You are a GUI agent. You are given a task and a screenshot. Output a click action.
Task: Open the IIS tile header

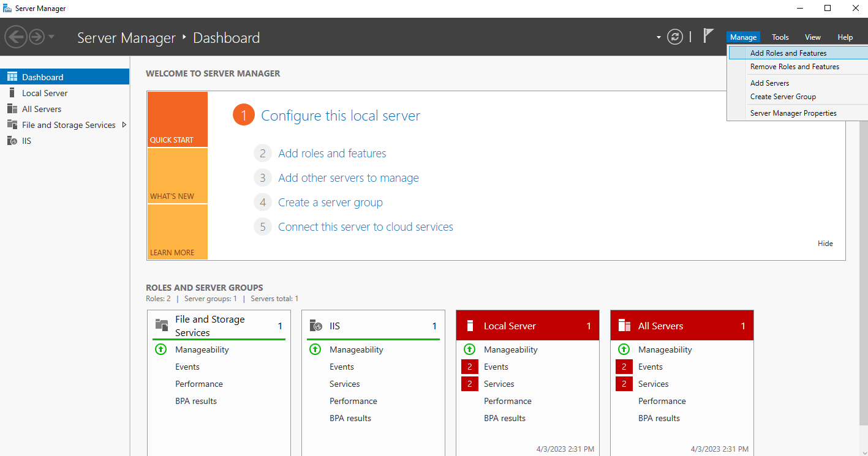click(373, 326)
